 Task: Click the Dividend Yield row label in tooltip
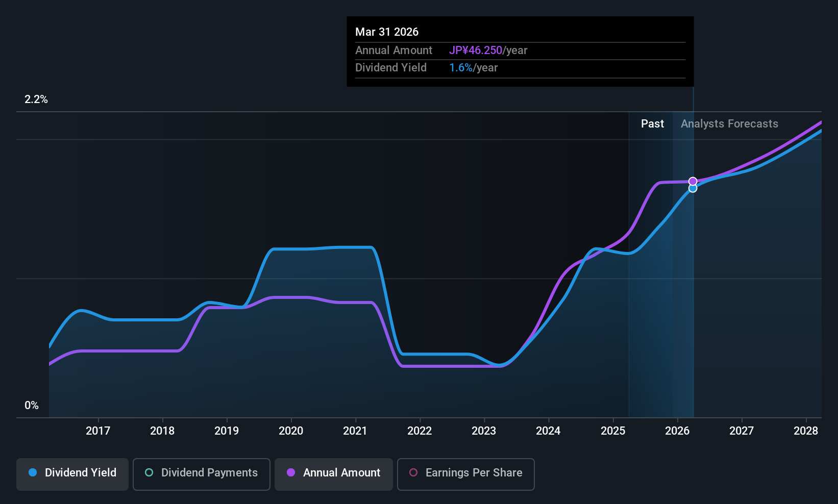click(x=391, y=68)
